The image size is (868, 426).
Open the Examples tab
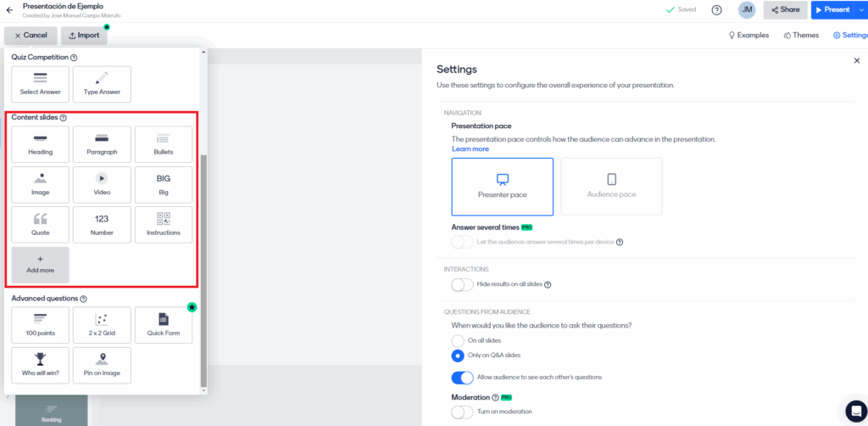[x=748, y=36]
